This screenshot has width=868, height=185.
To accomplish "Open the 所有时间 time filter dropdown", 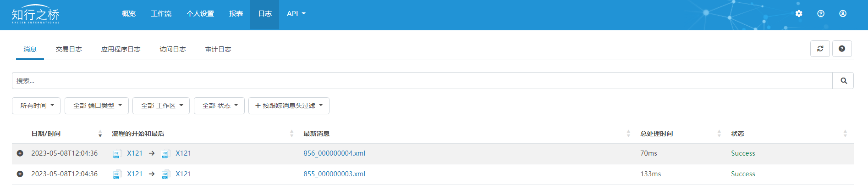I will point(36,106).
